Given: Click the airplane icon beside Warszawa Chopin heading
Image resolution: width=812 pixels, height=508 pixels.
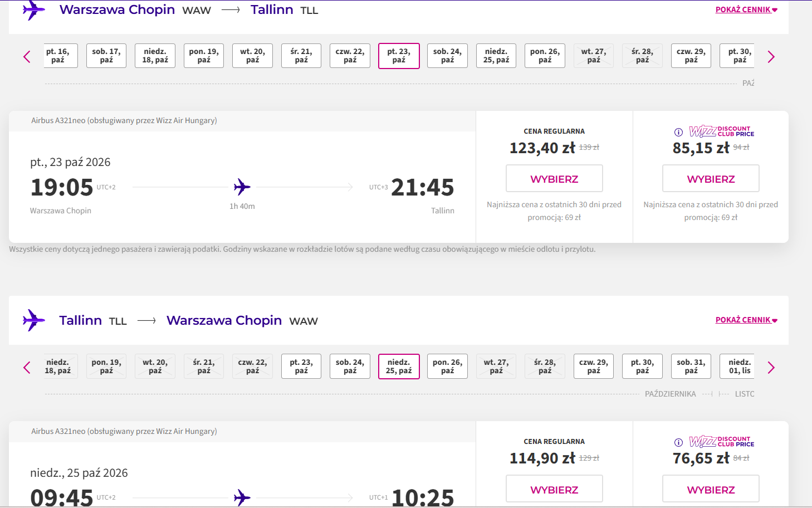Looking at the screenshot, I should coord(33,9).
